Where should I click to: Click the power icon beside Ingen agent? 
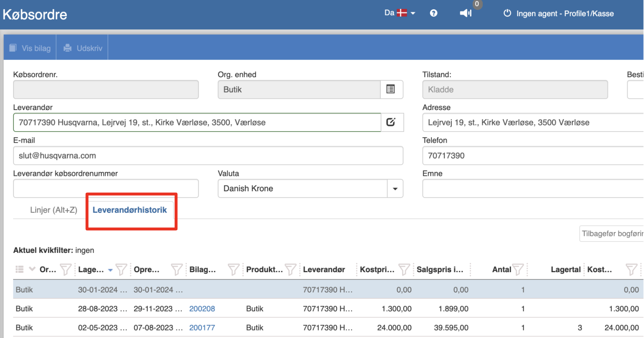pyautogui.click(x=507, y=13)
